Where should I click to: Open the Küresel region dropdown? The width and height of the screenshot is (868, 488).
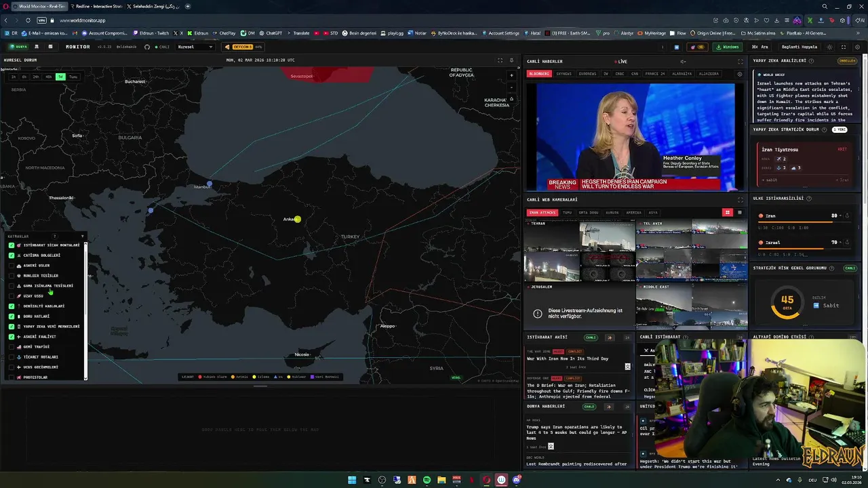click(195, 47)
